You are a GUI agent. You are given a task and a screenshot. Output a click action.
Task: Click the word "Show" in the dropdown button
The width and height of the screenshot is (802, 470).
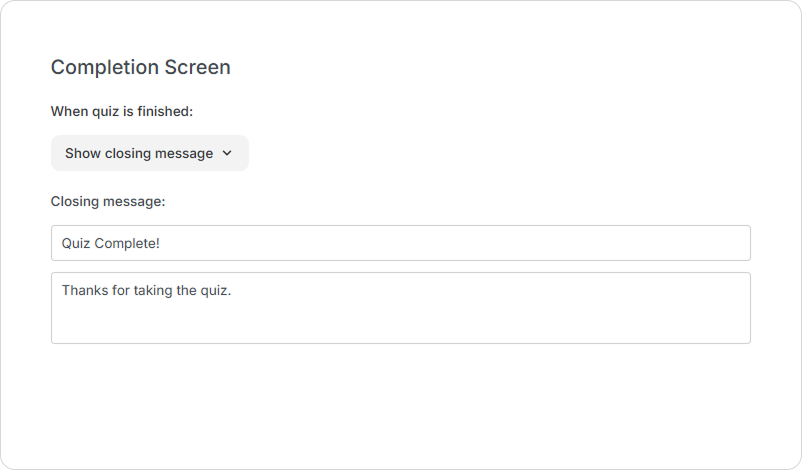[x=83, y=153]
